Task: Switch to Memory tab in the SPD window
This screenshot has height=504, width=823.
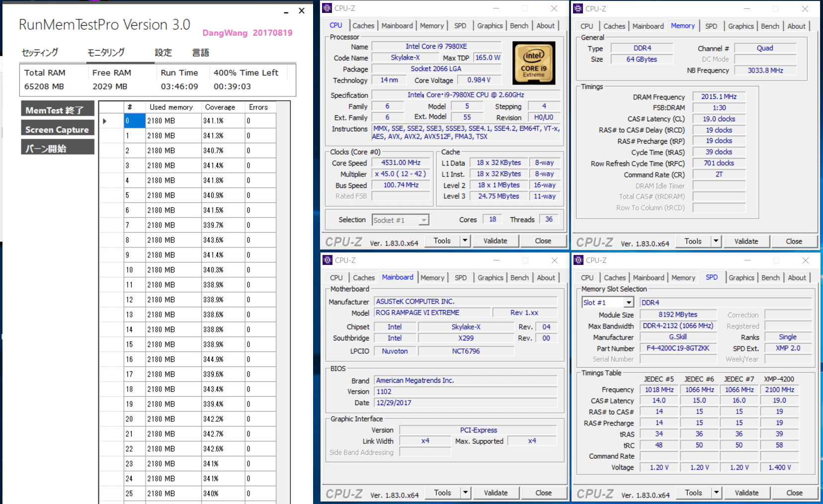Action: tap(683, 277)
